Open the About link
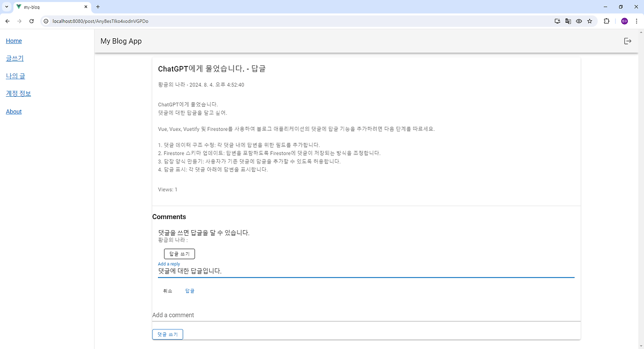The width and height of the screenshot is (644, 349). click(x=14, y=112)
